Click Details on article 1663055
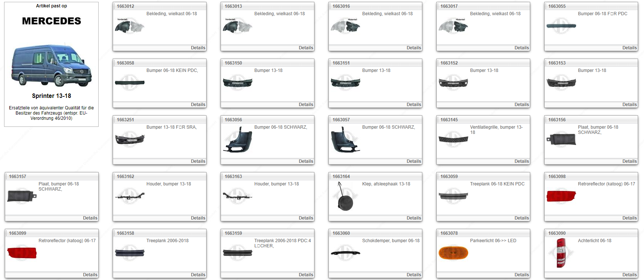This screenshot has width=644, height=280. tap(629, 48)
